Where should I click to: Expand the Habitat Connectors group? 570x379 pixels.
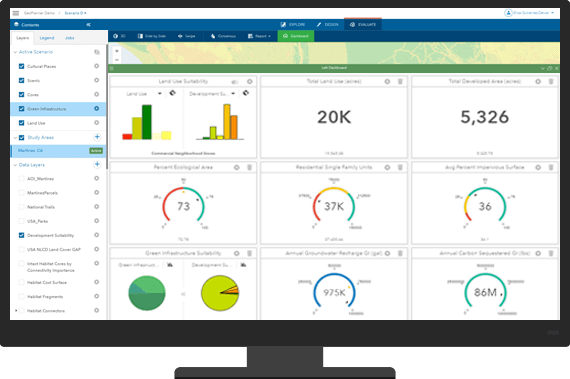point(16,311)
